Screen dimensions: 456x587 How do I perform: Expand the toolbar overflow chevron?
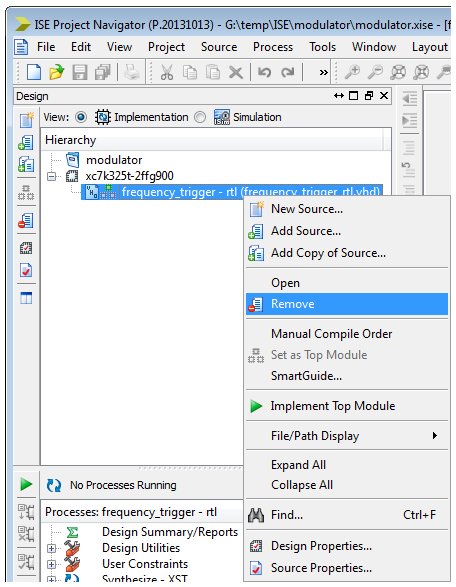(323, 72)
